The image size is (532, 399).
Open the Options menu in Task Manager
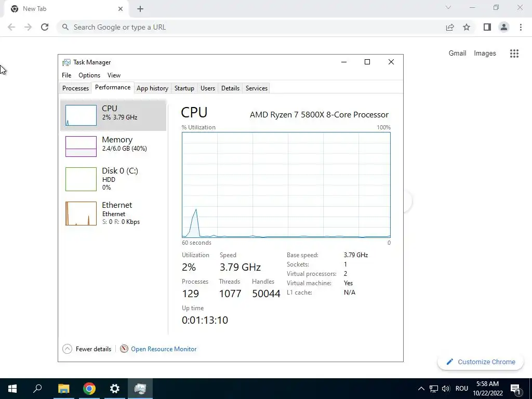pyautogui.click(x=89, y=75)
